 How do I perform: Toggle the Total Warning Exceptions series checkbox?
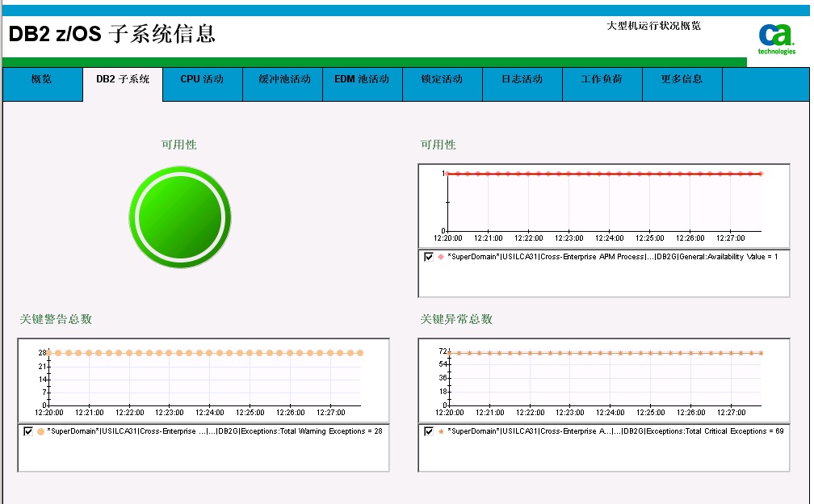[28, 430]
